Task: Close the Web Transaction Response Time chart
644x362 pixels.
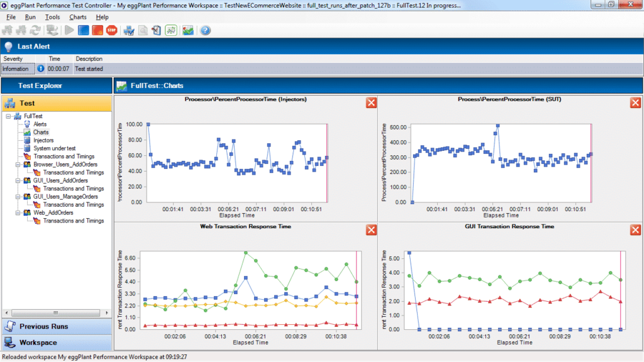Action: [371, 230]
